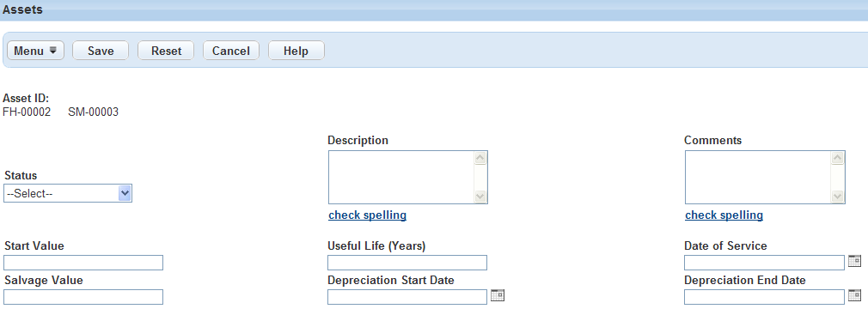Screen dimensions: 868x309
Task: Reset the asset form
Action: tap(166, 51)
